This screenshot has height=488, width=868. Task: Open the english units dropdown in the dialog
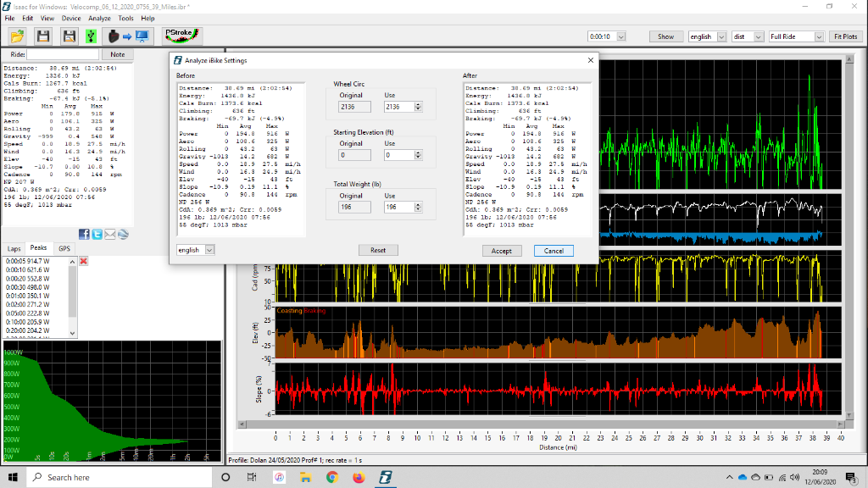click(209, 250)
